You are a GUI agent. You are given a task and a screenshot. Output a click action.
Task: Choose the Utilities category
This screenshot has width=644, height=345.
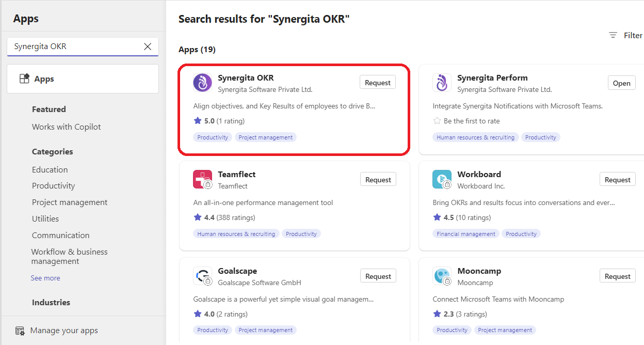pyautogui.click(x=45, y=219)
